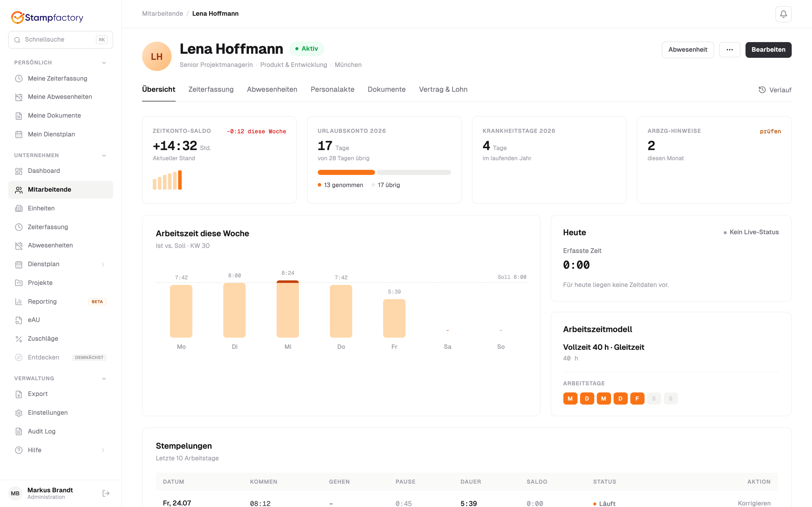Click the Abwesenheit button
The image size is (812, 507).
tap(687, 50)
